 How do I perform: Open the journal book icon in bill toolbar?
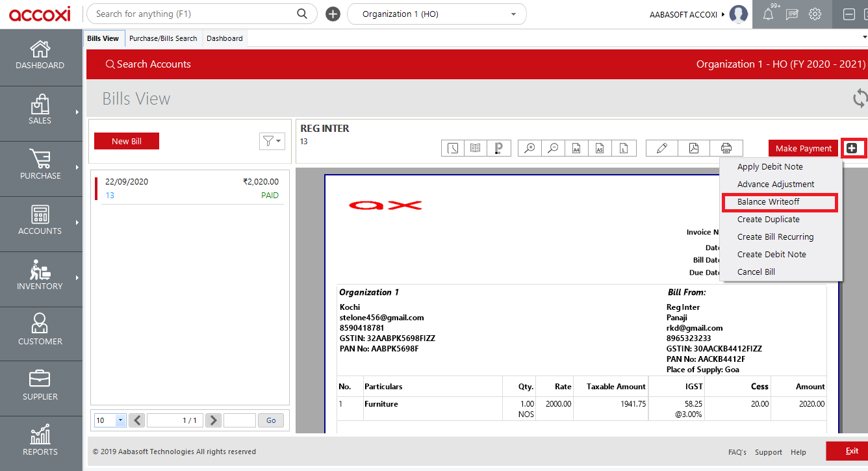(476, 148)
